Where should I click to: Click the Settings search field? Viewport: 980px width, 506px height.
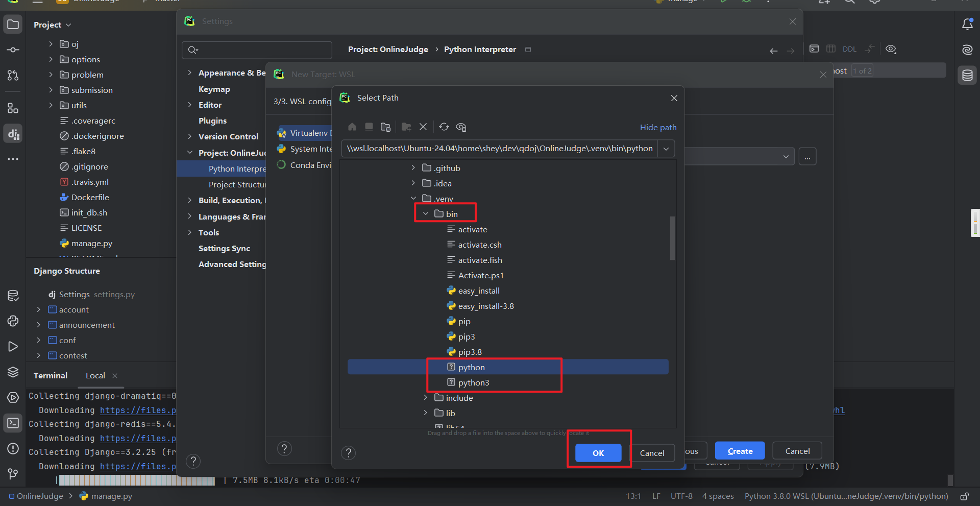[257, 50]
